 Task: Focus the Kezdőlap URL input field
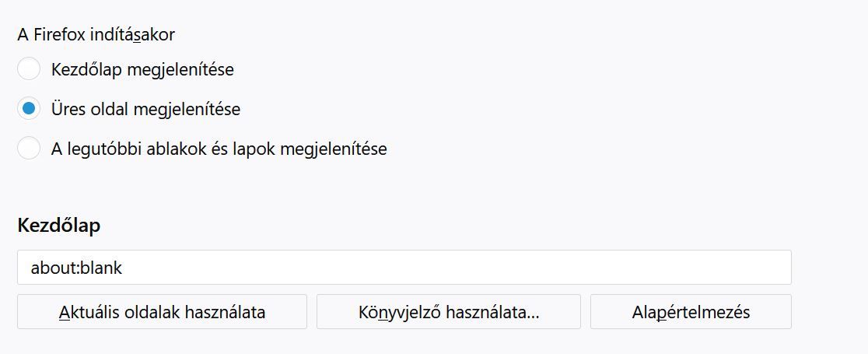tap(404, 267)
